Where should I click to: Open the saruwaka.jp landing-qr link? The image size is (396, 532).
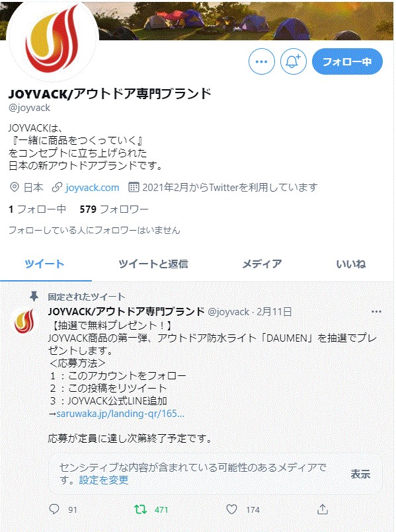coord(120,414)
